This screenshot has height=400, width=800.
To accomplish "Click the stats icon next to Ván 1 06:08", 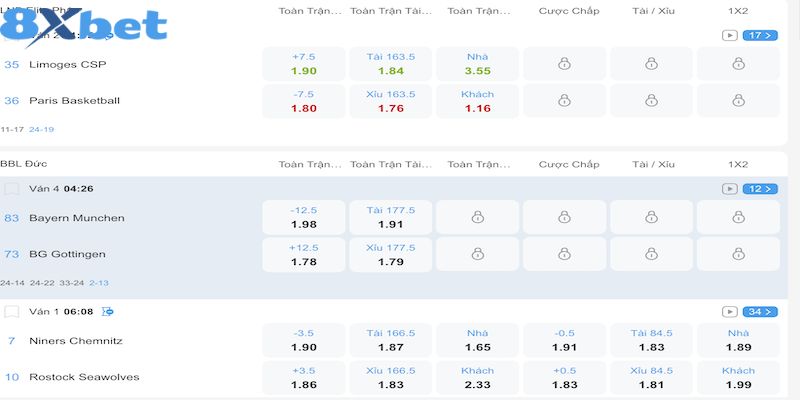I will (x=107, y=312).
